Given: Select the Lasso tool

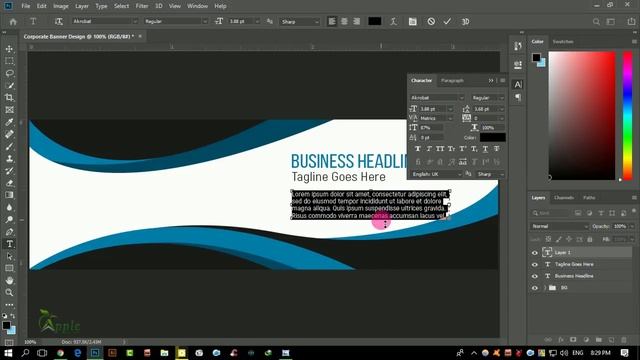Looking at the screenshot, I should pyautogui.click(x=9, y=73).
